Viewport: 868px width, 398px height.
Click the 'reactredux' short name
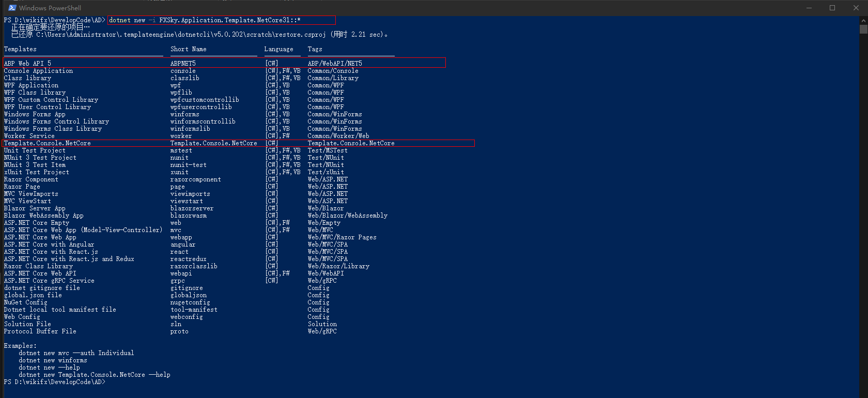(188, 259)
